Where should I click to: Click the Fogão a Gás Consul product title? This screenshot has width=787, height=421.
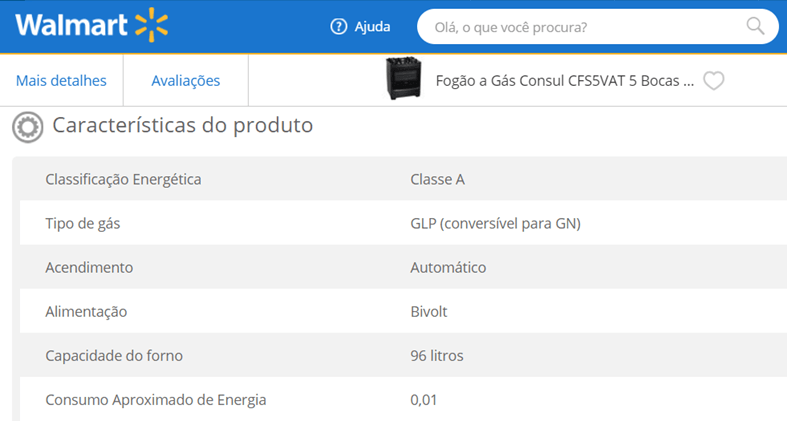565,81
